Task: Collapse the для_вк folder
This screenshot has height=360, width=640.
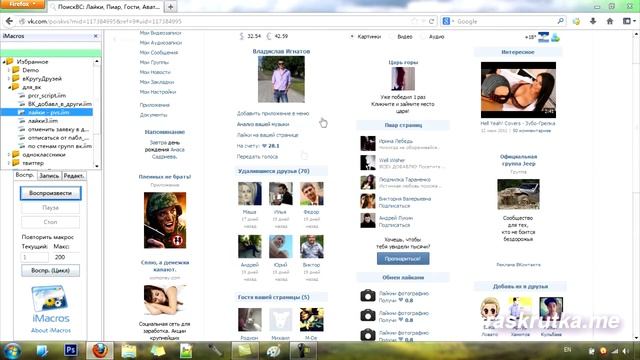Action: 9,87
